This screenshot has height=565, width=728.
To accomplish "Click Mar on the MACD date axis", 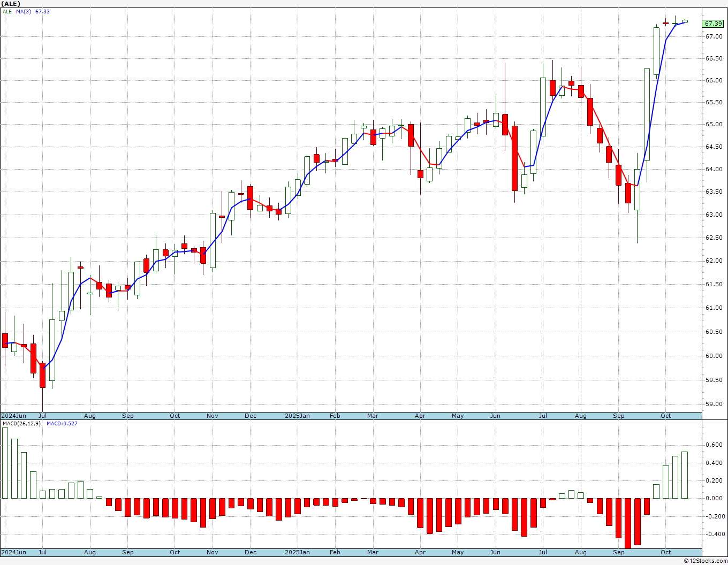I will (x=373, y=552).
